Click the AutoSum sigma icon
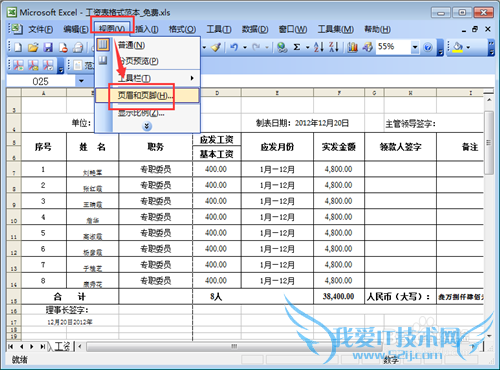500x370 pixels. (x=297, y=47)
